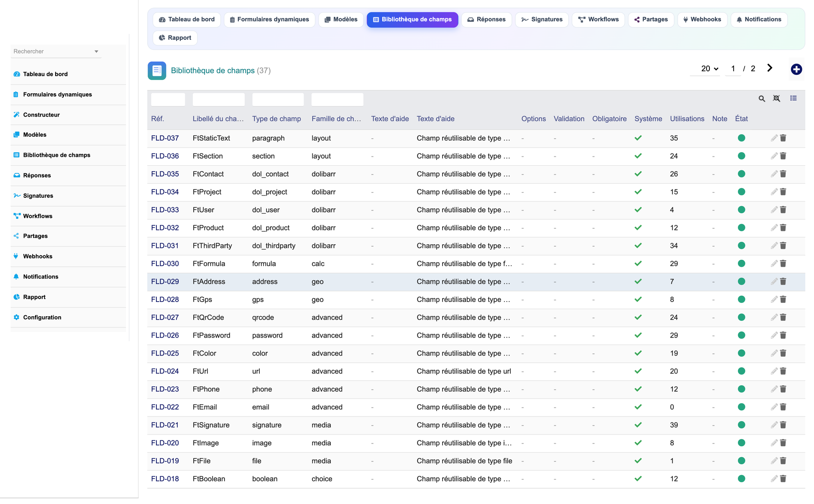The width and height of the screenshot is (814, 504).
Task: Open the Formulaires dynamiques tab
Action: tap(269, 20)
